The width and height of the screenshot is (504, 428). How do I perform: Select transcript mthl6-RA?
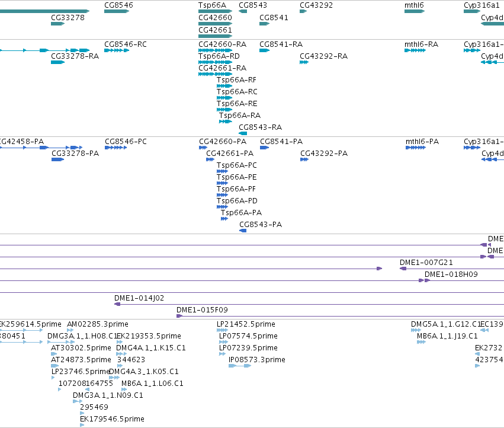click(422, 44)
